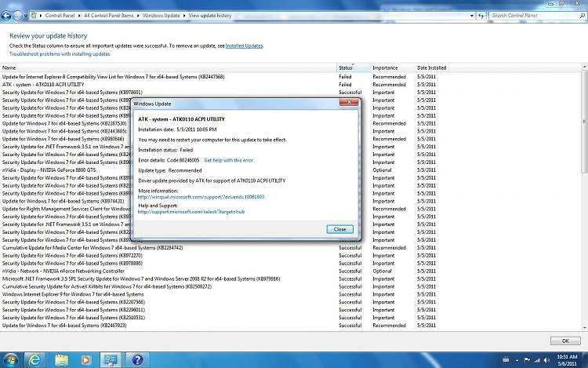Click the Close button in Windows Update dialog
588x368 pixels.
(x=339, y=229)
